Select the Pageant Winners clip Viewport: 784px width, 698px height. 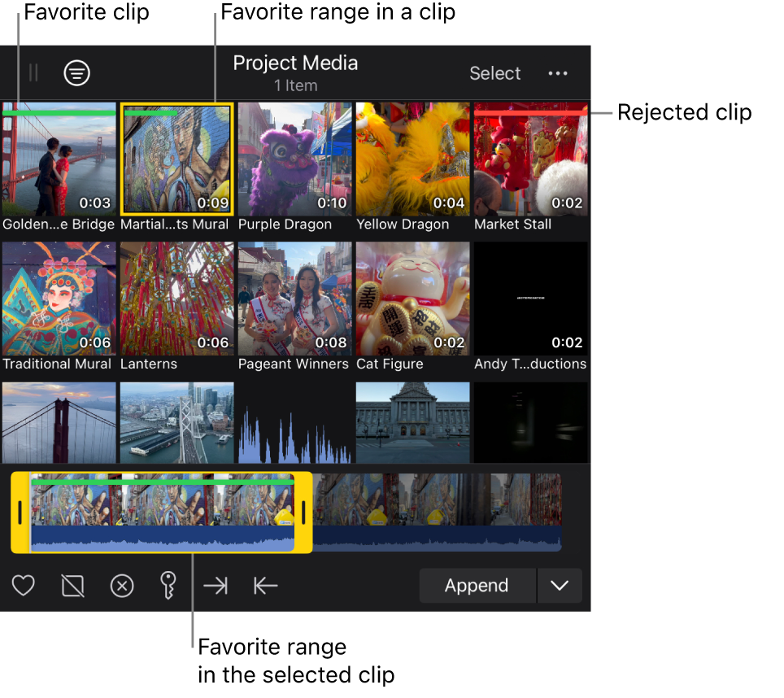click(295, 299)
